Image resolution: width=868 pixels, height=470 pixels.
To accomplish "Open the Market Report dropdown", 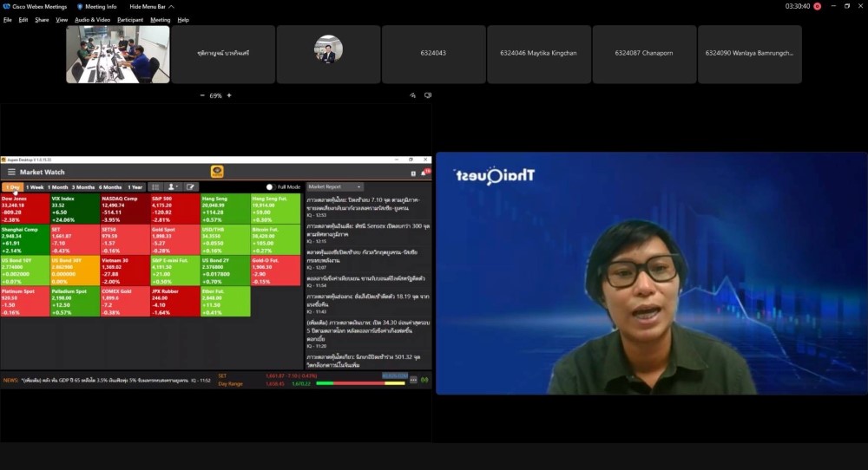I will [x=335, y=187].
